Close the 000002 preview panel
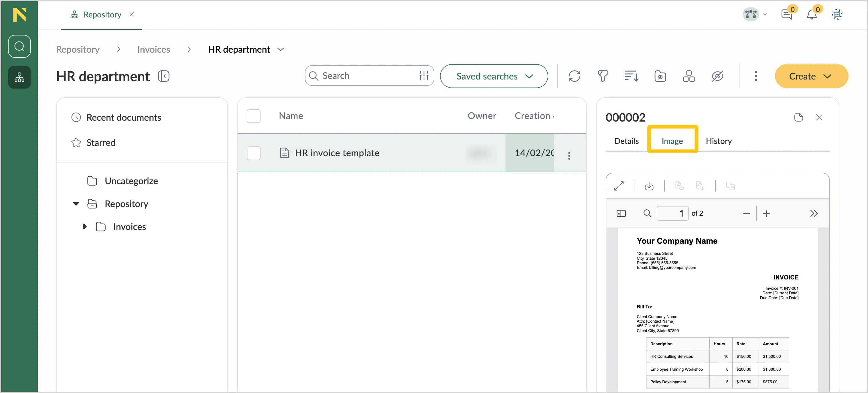Screen dimensions: 868x393 (x=820, y=117)
